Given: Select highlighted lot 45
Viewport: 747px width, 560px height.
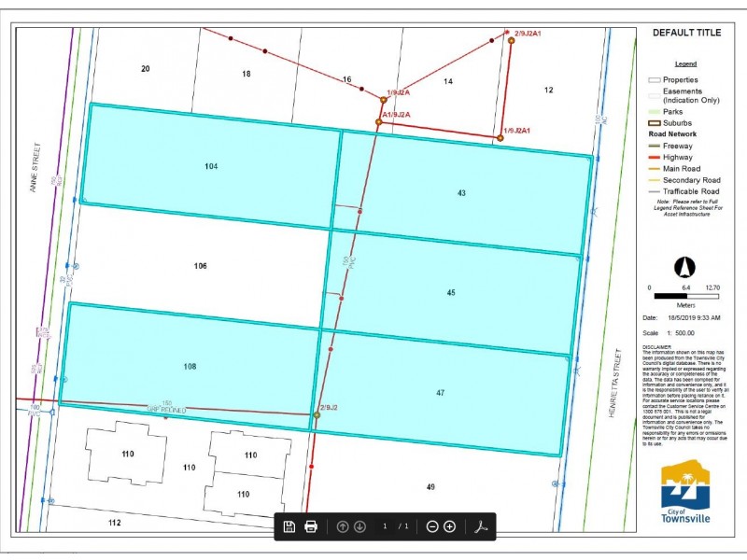Looking at the screenshot, I should click(x=451, y=292).
